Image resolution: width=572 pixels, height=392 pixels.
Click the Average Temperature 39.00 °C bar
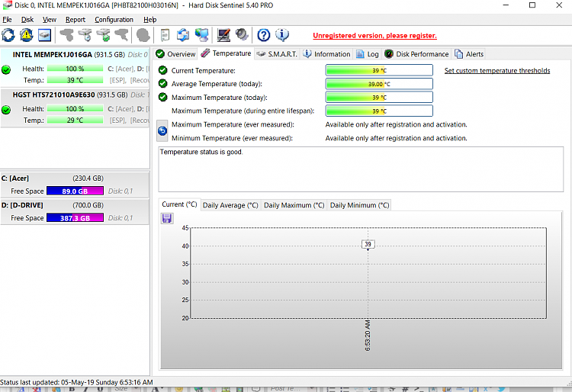[x=379, y=84]
